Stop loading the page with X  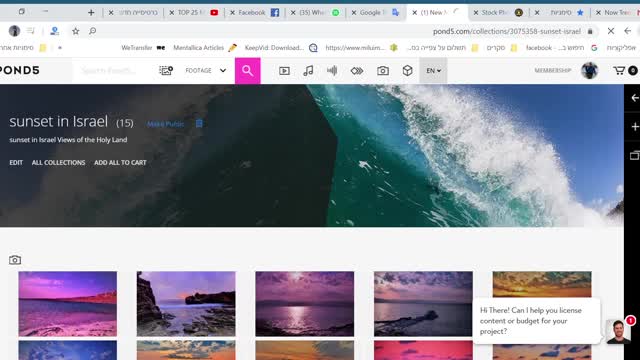tap(611, 31)
